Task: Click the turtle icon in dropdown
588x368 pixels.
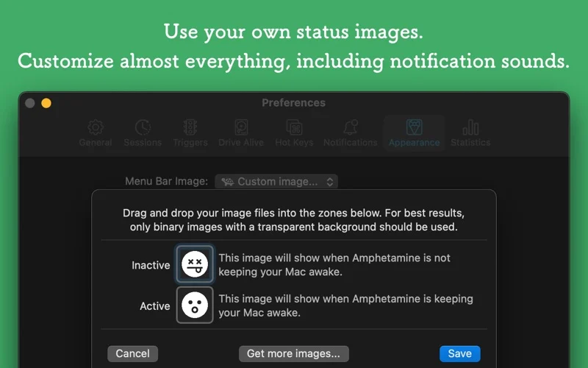Action: 228,182
